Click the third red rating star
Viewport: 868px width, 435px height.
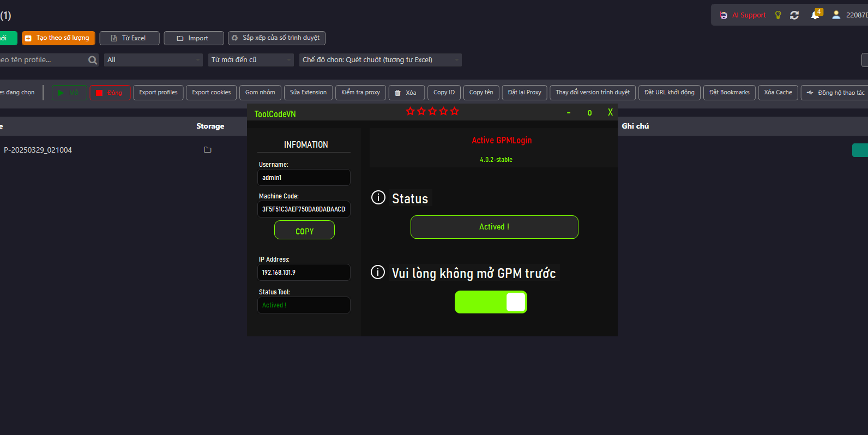pos(432,111)
